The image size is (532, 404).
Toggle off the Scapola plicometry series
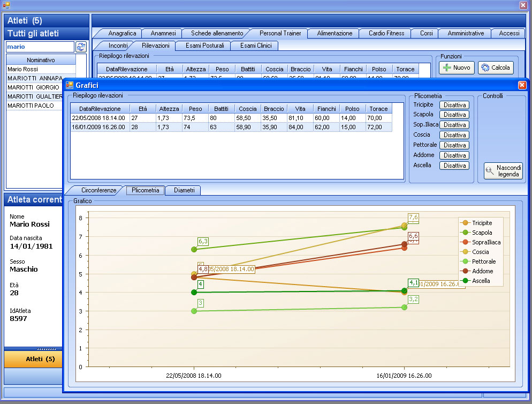point(454,115)
